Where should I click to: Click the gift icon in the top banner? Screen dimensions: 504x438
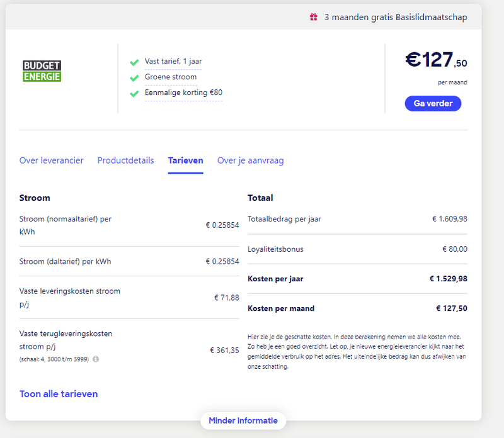[314, 17]
